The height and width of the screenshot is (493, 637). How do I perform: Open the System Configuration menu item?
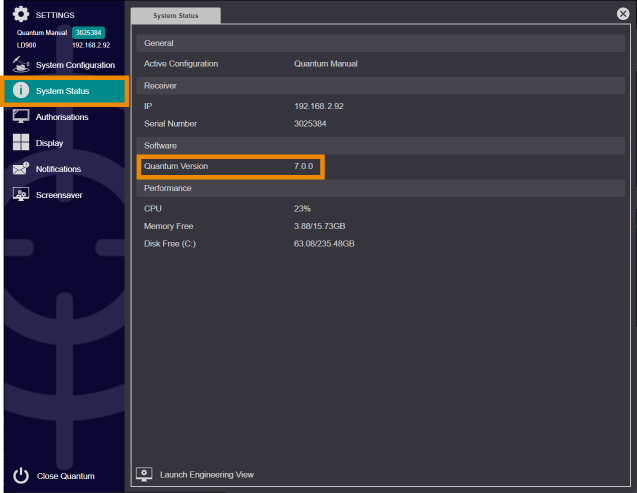tap(75, 65)
